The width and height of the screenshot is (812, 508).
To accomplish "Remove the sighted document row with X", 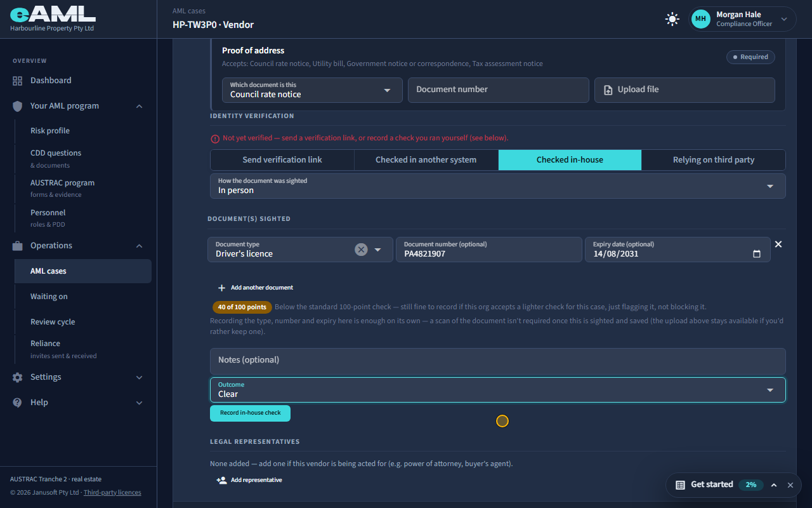I will [x=778, y=244].
